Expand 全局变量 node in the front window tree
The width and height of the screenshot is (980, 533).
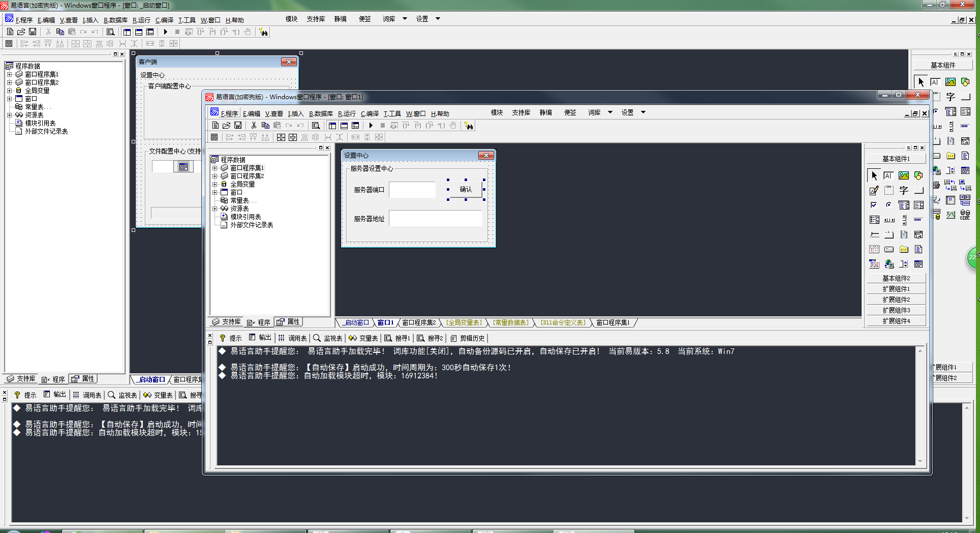point(215,184)
